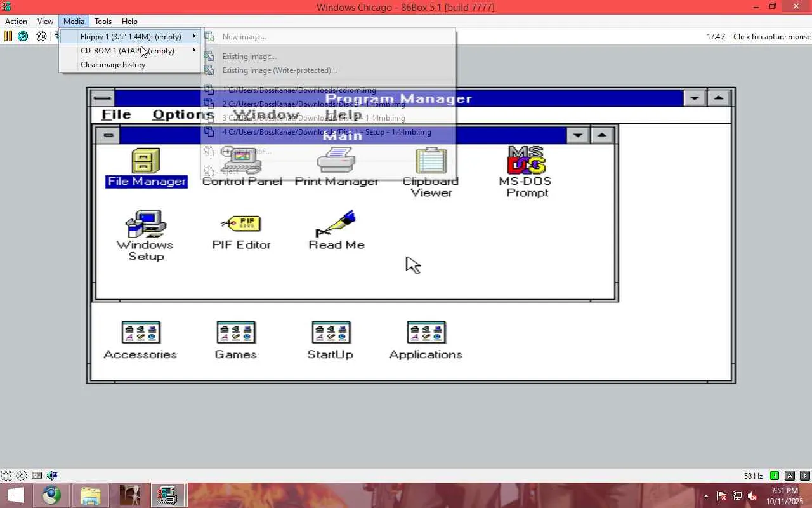Screen dimensions: 812x508
Task: Choose Clear image history
Action: (x=131, y=65)
